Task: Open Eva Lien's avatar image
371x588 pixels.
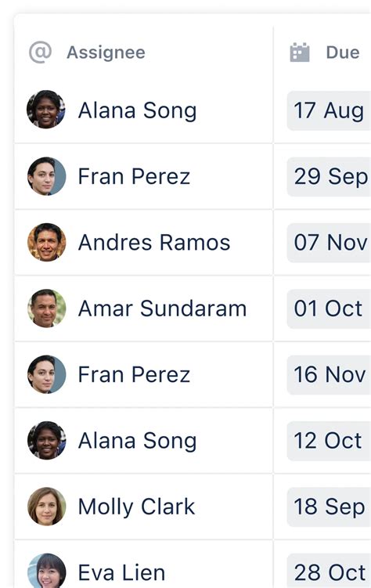Action: tap(47, 571)
